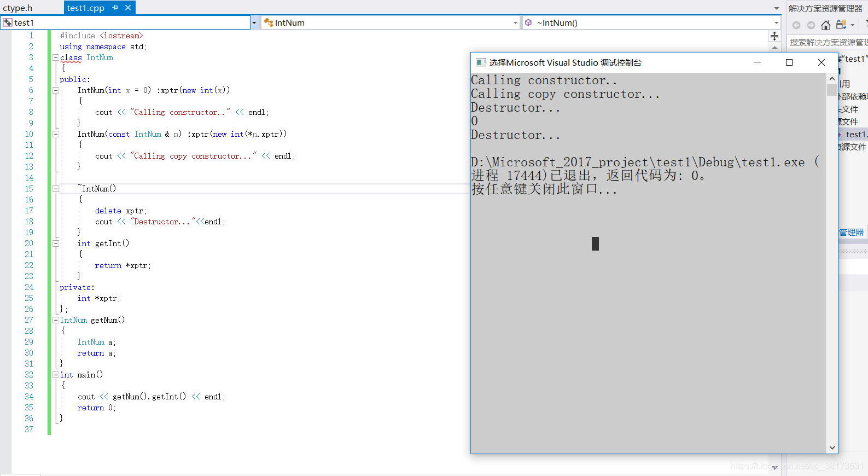Viewport: 868px width, 476px height.
Task: Click the console vertical scrollbar thumb
Action: coord(832,90)
